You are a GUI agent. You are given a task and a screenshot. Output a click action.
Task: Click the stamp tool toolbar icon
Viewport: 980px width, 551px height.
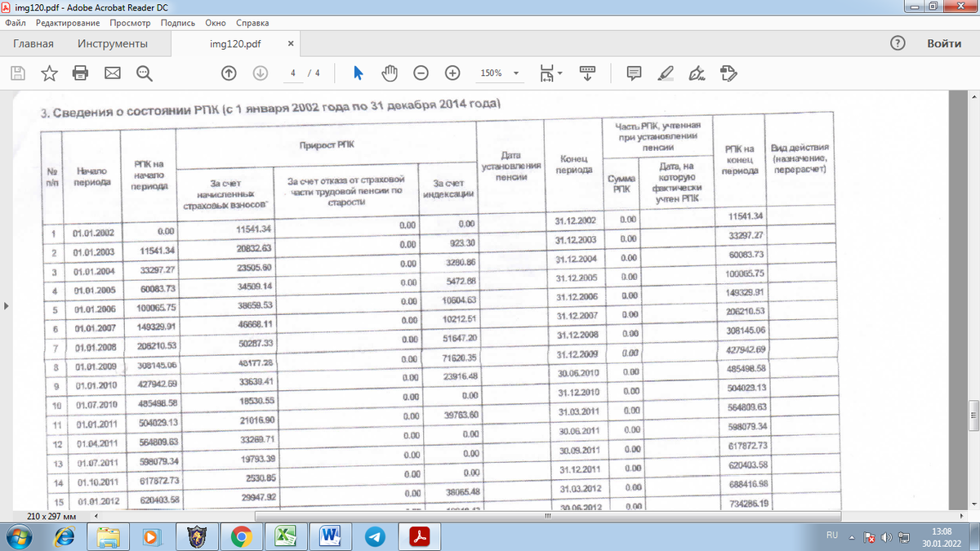[x=728, y=73]
